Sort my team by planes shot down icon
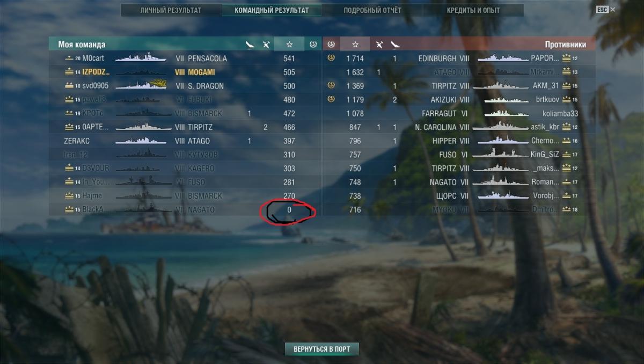Viewport: 644px width, 364px height. (x=266, y=45)
